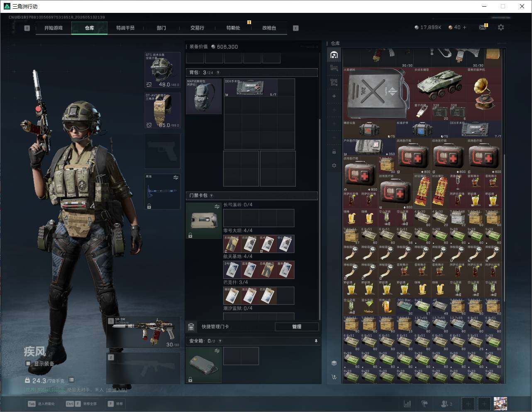Open help for 安全箱 section

[x=220, y=341]
